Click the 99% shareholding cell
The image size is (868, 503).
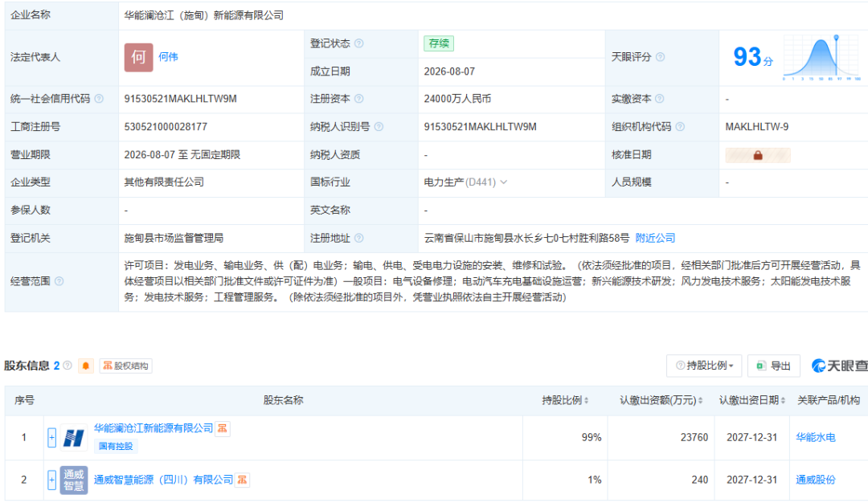592,437
